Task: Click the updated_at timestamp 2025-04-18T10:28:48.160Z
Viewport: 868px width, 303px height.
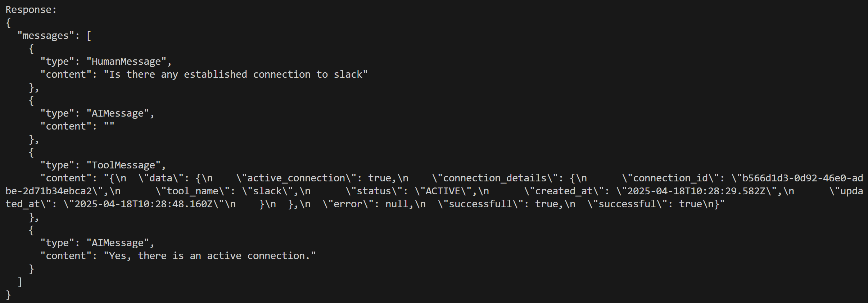Action: (143, 204)
